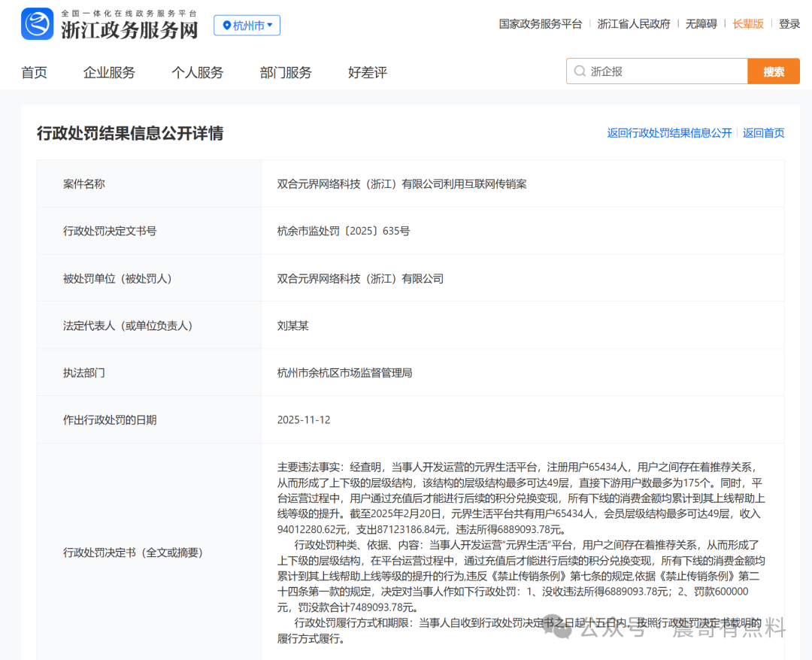The height and width of the screenshot is (660, 812).
Task: Go to the 首页 navigation tab
Action: [x=34, y=72]
